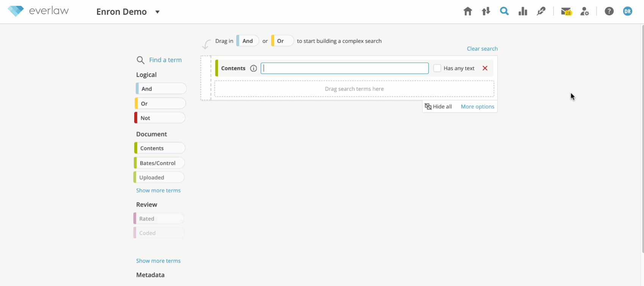Select the And logical term in sidebar
Image resolution: width=644 pixels, height=286 pixels.
(161, 89)
